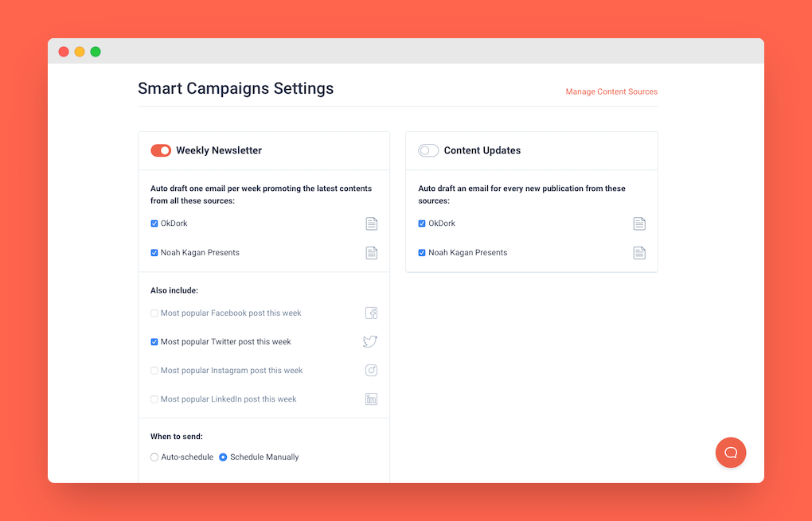
Task: Click OkDork document icon in Weekly Newsletter
Action: point(371,224)
